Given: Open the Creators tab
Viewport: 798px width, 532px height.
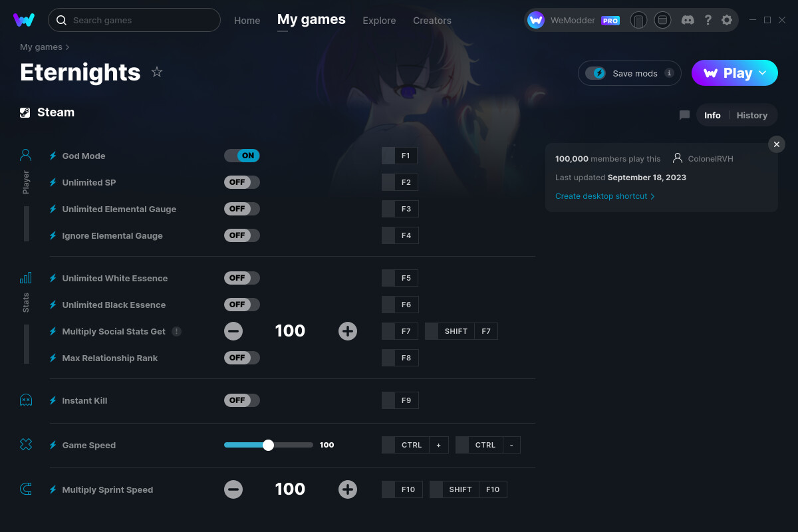Looking at the screenshot, I should [x=432, y=21].
